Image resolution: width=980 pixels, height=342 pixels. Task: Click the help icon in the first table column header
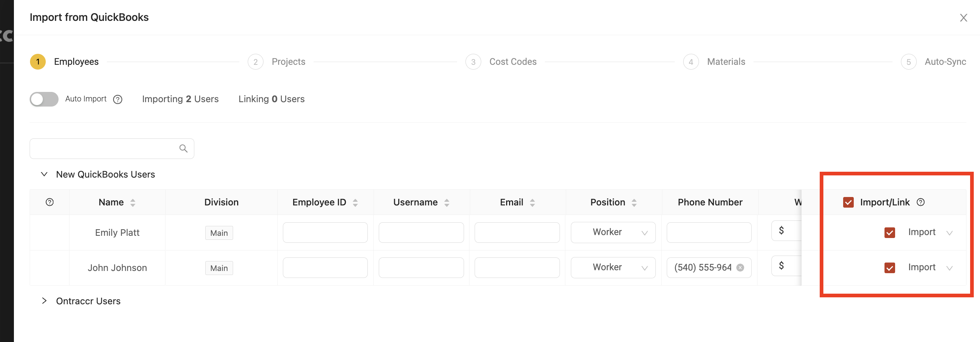click(x=49, y=202)
